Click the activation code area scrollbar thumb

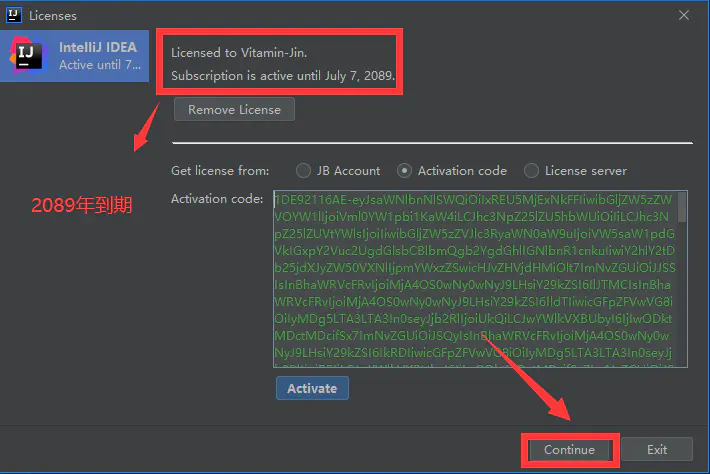(682, 207)
